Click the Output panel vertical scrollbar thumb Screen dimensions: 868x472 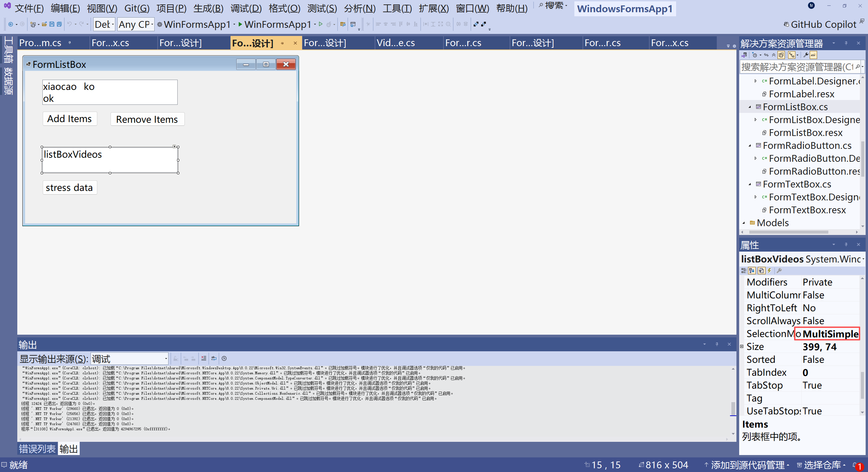(733, 408)
